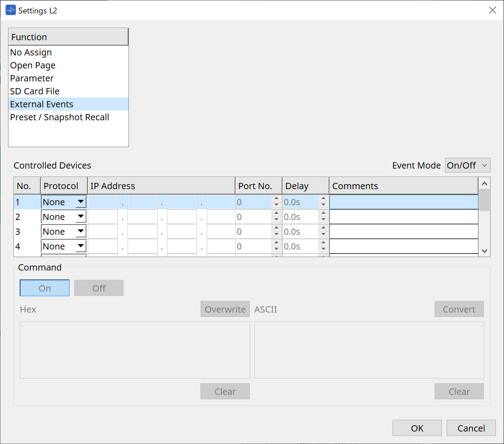The image size is (504, 444).
Task: Toggle the On command button
Action: pyautogui.click(x=45, y=288)
